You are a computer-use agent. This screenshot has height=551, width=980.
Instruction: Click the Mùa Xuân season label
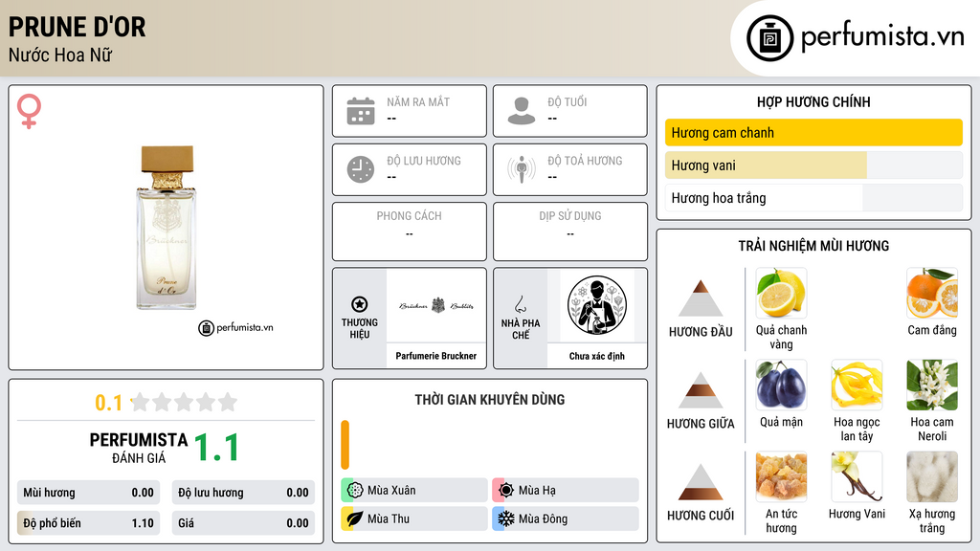click(x=391, y=490)
